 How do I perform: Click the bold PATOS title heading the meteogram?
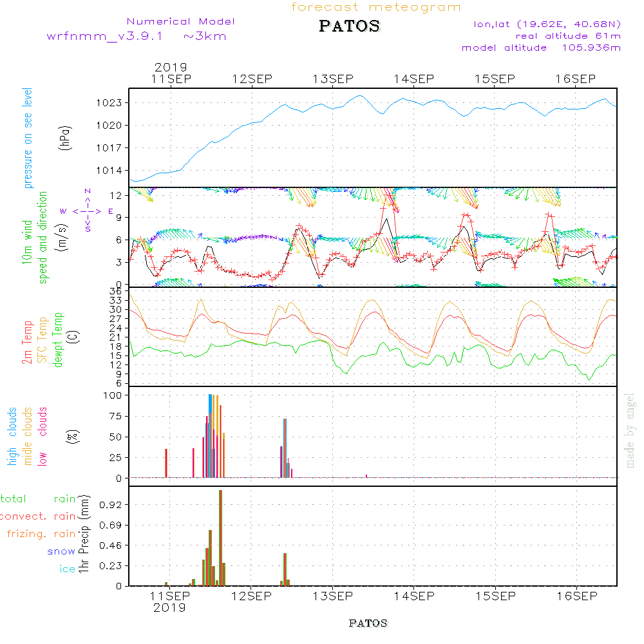click(x=350, y=26)
